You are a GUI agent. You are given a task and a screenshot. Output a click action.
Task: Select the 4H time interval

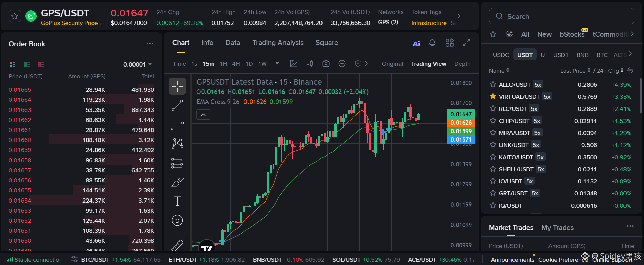[x=236, y=64]
